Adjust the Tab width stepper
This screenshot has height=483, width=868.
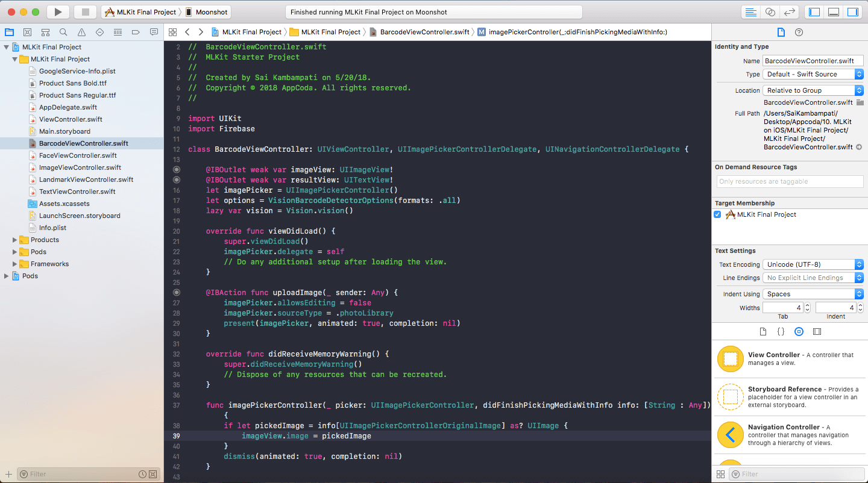(808, 308)
